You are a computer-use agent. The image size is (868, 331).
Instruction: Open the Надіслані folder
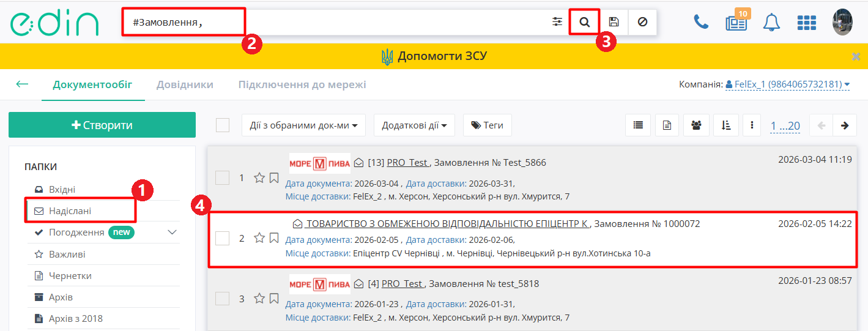click(x=70, y=210)
